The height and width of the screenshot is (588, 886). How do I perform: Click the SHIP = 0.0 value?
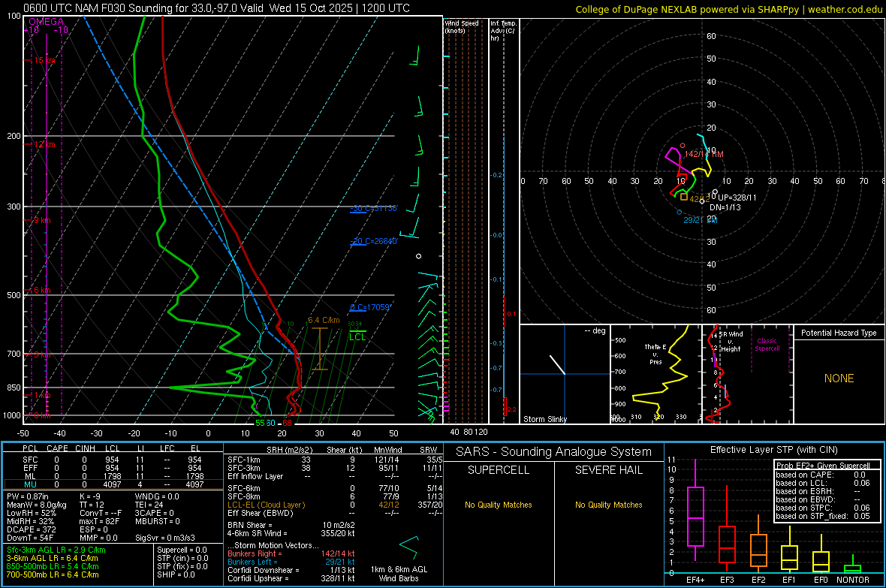pyautogui.click(x=176, y=574)
